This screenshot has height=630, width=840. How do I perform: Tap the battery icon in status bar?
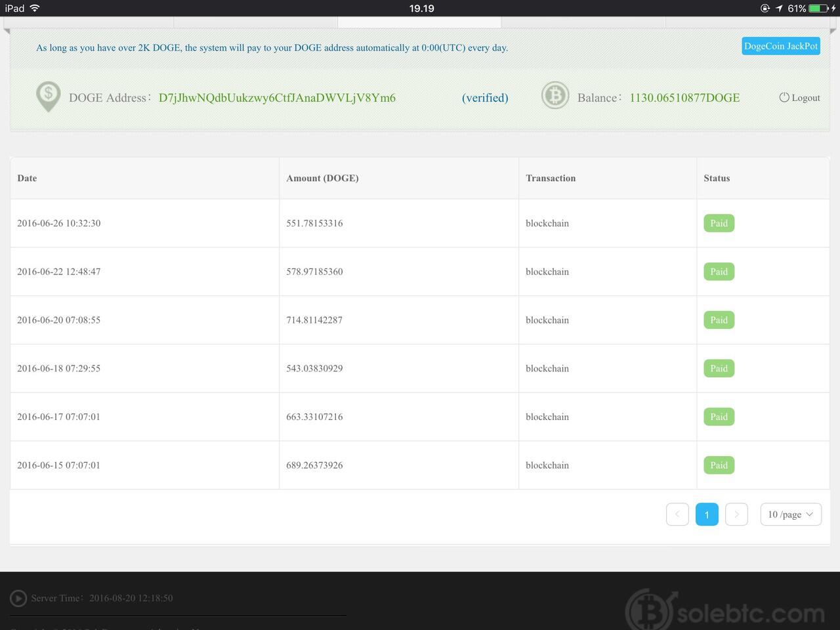818,9
